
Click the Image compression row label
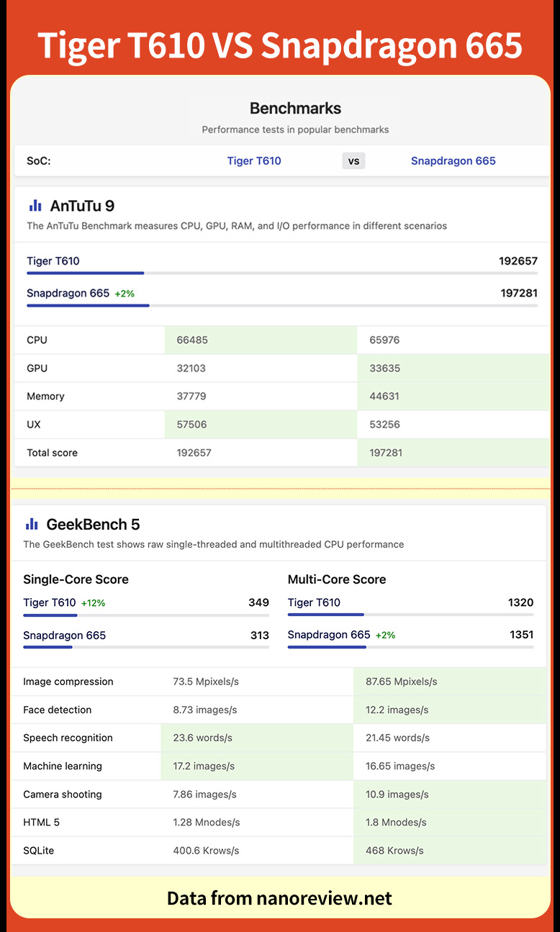click(x=68, y=682)
